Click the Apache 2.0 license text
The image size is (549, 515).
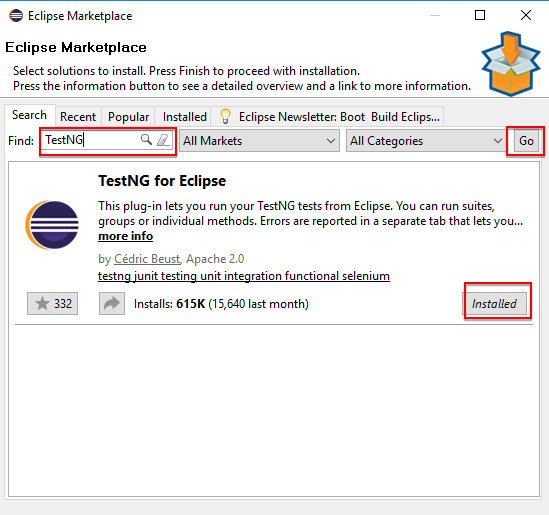point(215,259)
